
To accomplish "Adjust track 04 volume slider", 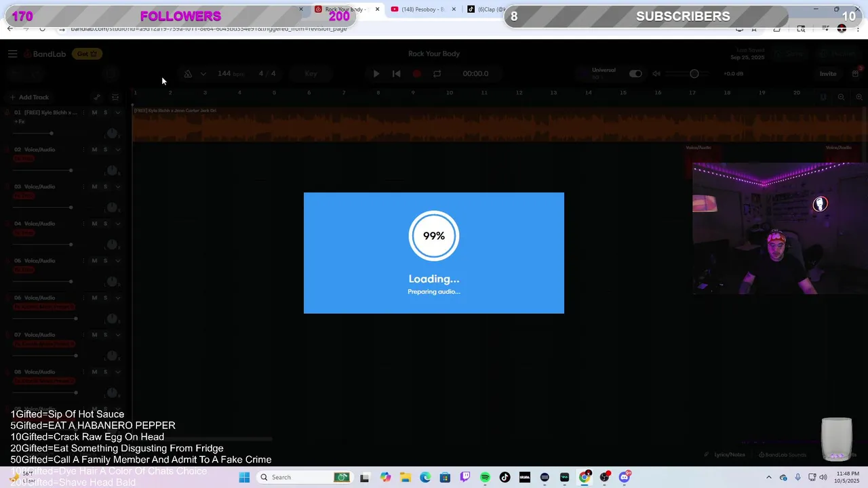I will [x=71, y=244].
